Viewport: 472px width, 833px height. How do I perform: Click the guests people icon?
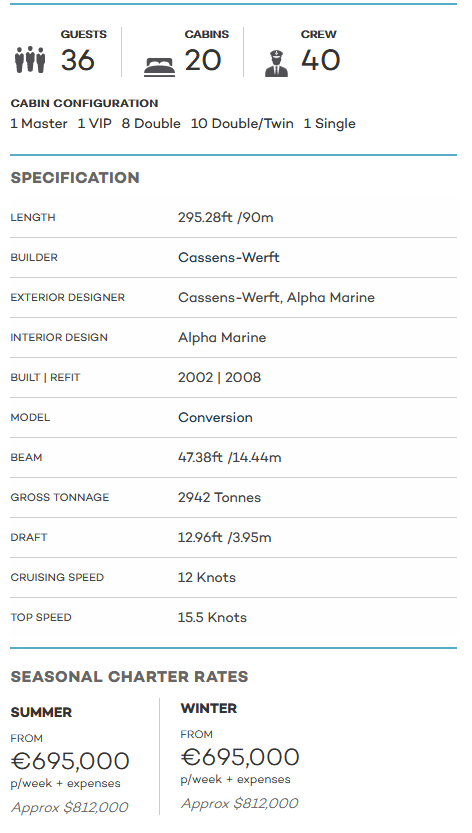point(30,60)
